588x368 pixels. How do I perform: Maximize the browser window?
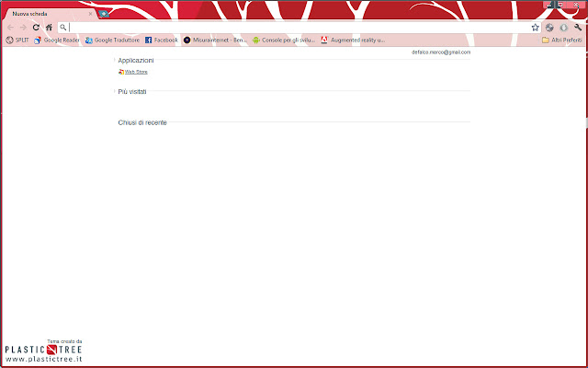[561, 5]
